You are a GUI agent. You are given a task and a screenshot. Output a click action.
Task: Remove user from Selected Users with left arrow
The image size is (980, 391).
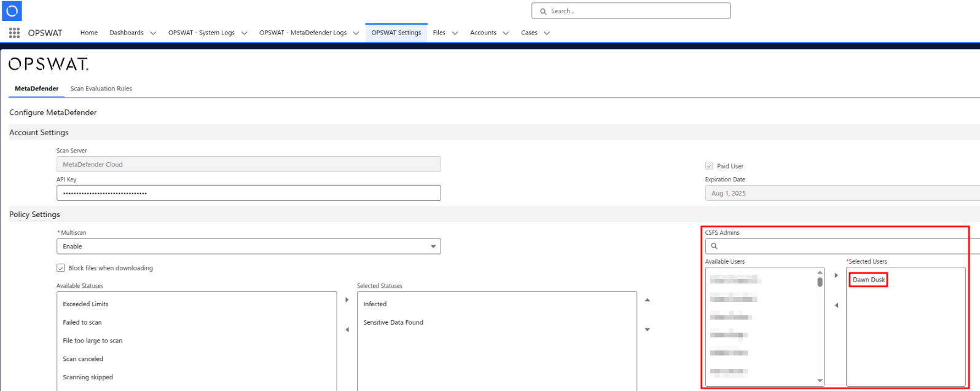[x=836, y=305]
